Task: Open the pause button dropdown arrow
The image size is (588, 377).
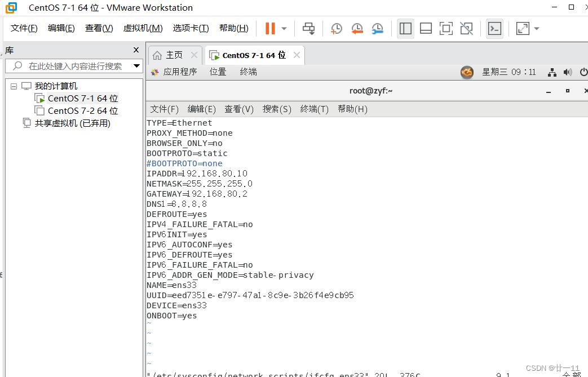Action: [x=284, y=28]
